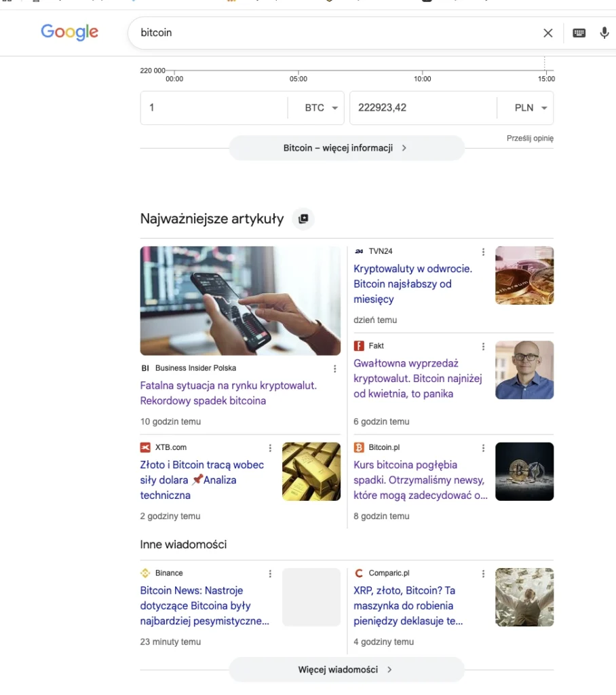The width and height of the screenshot is (616, 695).
Task: Start voice search with the microphone
Action: click(604, 33)
